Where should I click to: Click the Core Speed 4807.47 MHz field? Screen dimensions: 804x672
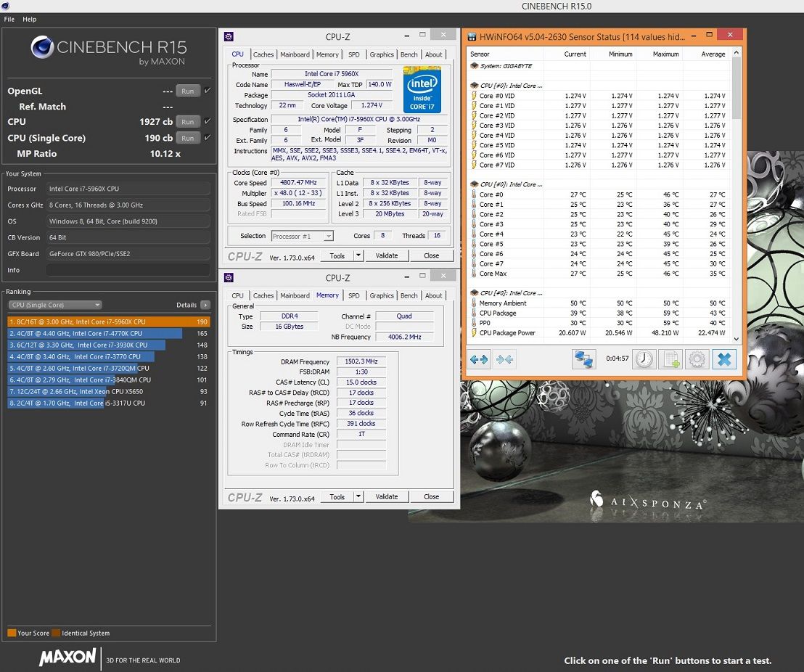coord(298,183)
